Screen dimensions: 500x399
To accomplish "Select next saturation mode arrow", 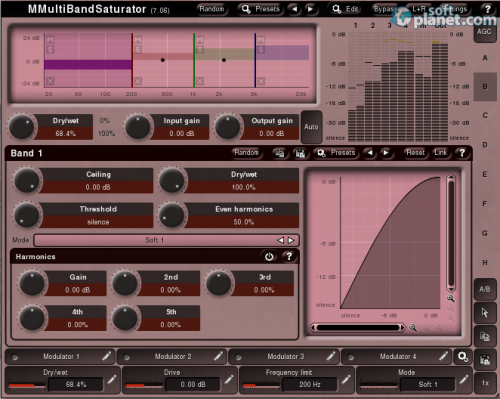I will [291, 240].
